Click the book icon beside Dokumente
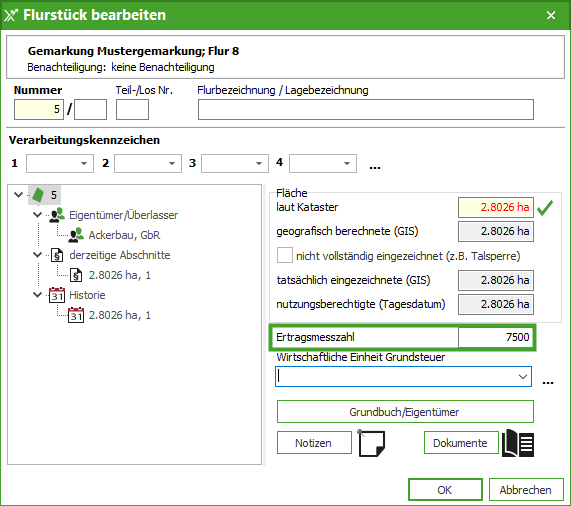 pos(518,443)
